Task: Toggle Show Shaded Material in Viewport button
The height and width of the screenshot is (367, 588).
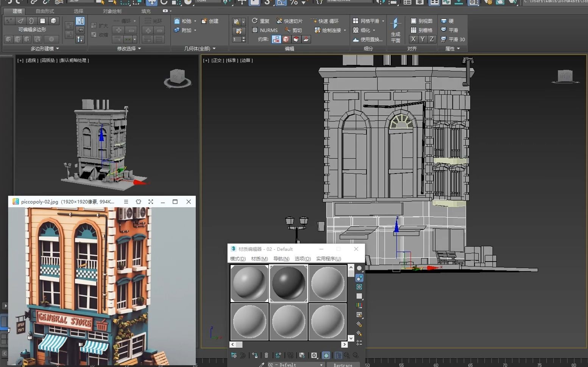Action: pyautogui.click(x=326, y=355)
